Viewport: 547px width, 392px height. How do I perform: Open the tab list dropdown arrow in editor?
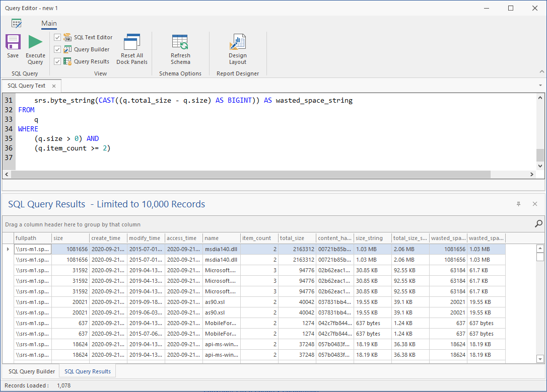click(x=540, y=86)
